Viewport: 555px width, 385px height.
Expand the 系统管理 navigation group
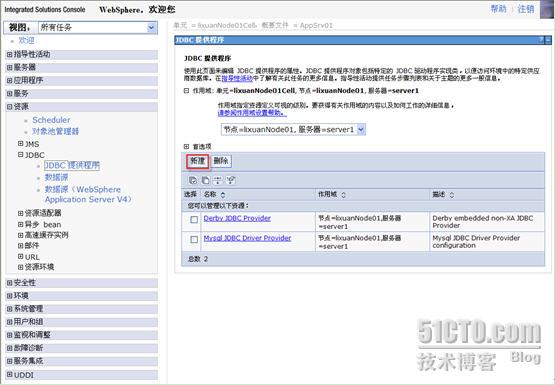pos(10,309)
